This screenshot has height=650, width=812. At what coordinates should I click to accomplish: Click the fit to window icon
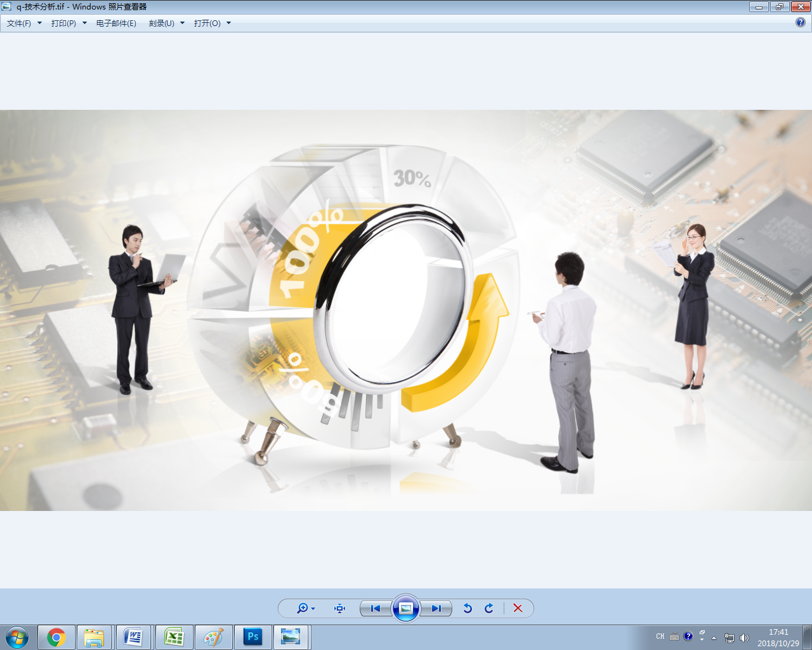pos(339,608)
